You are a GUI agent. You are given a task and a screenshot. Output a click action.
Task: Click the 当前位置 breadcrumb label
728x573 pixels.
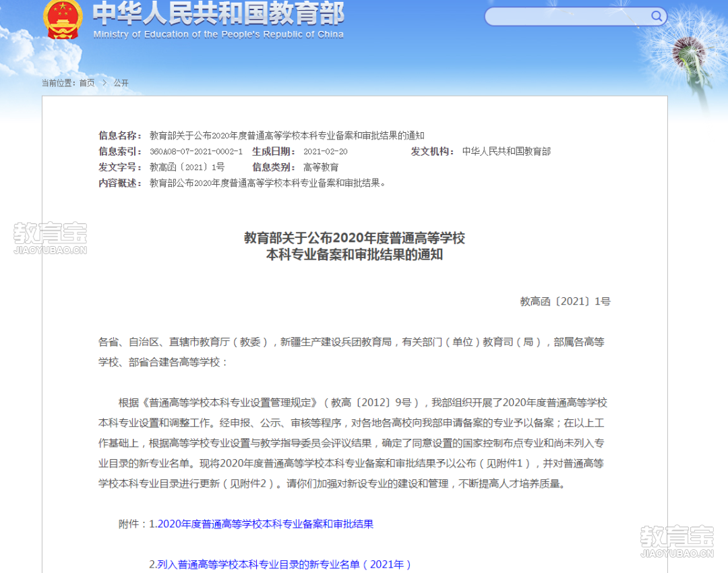(x=59, y=83)
